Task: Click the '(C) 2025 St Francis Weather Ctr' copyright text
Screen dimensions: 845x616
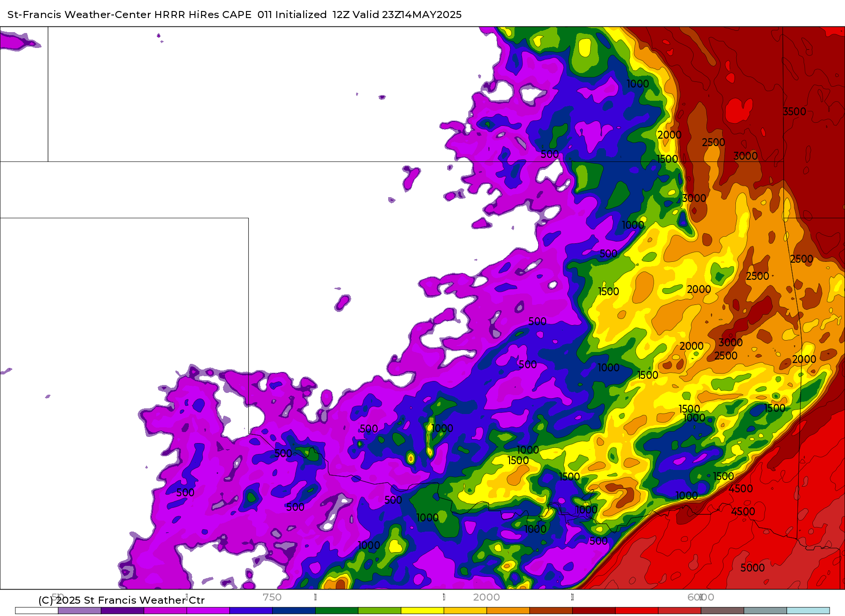Action: point(121,600)
